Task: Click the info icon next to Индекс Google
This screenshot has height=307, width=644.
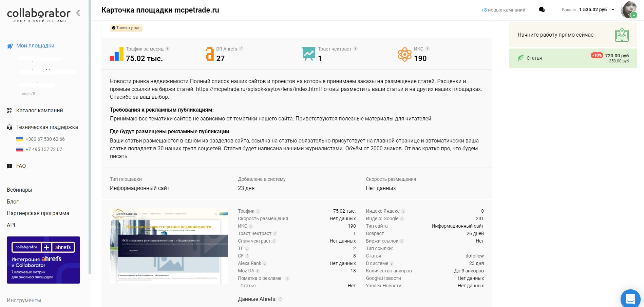Action: click(402, 219)
